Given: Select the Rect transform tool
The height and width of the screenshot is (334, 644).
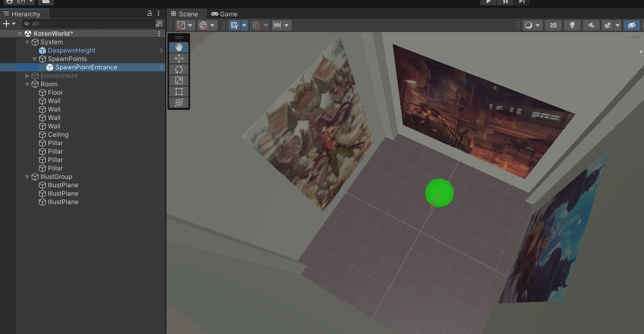Looking at the screenshot, I should click(x=179, y=91).
